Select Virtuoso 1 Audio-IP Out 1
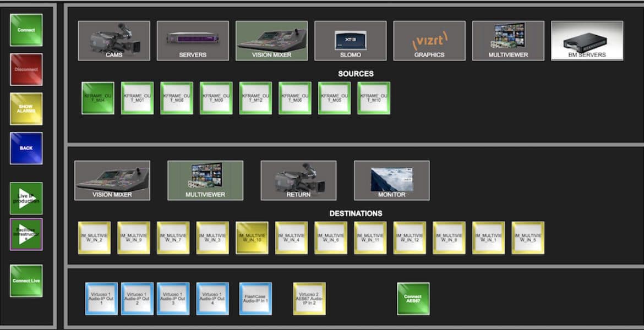644x330 pixels. click(x=101, y=299)
